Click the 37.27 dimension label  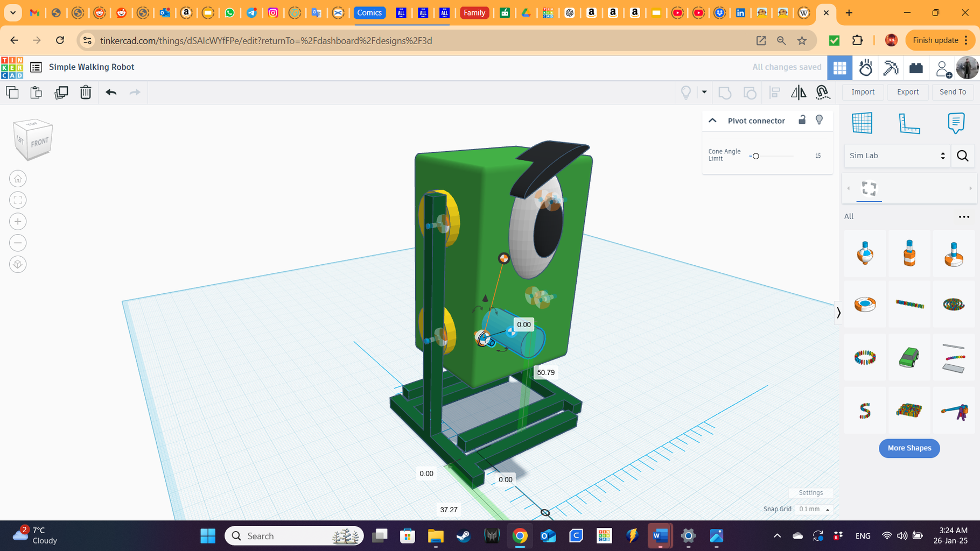pos(449,510)
